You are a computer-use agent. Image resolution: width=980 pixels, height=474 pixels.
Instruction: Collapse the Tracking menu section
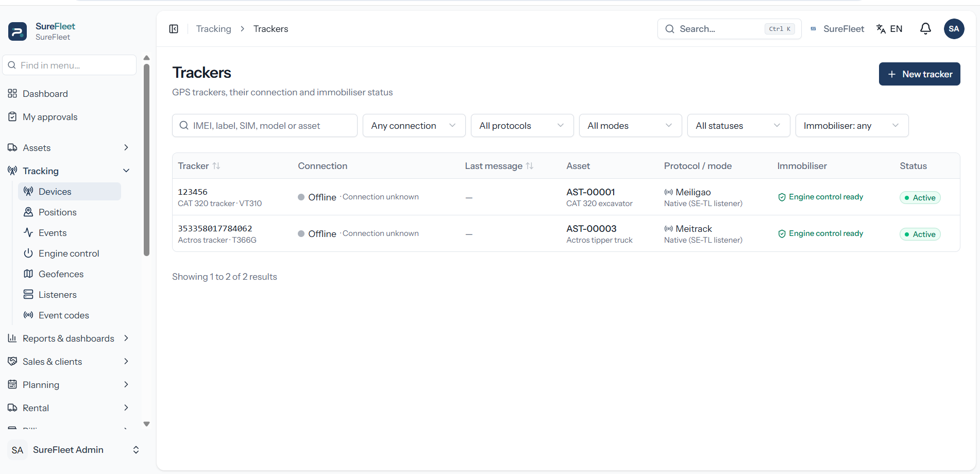(70, 171)
